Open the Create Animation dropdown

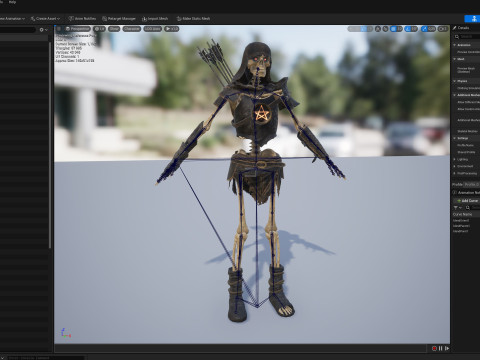point(12,19)
